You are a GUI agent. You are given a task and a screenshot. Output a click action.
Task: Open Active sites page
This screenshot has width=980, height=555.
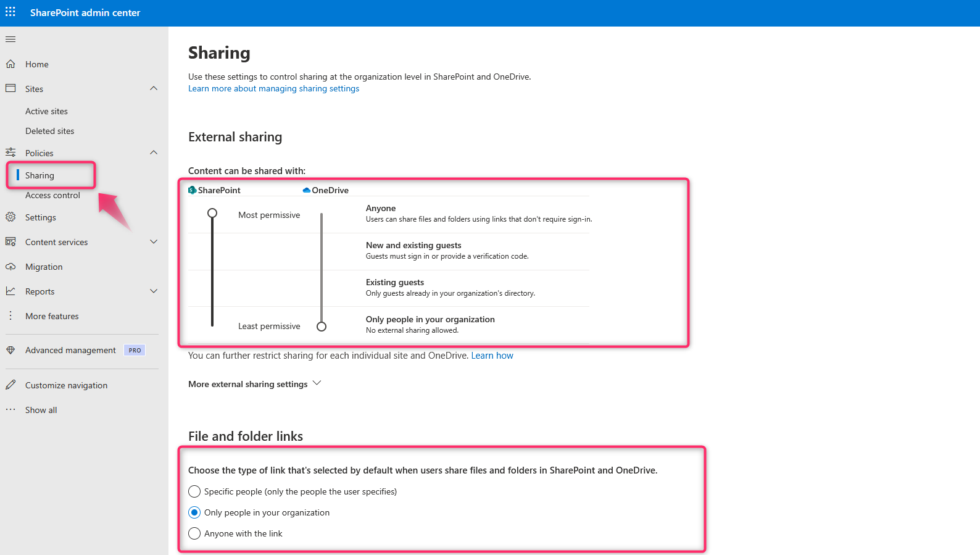pyautogui.click(x=46, y=111)
